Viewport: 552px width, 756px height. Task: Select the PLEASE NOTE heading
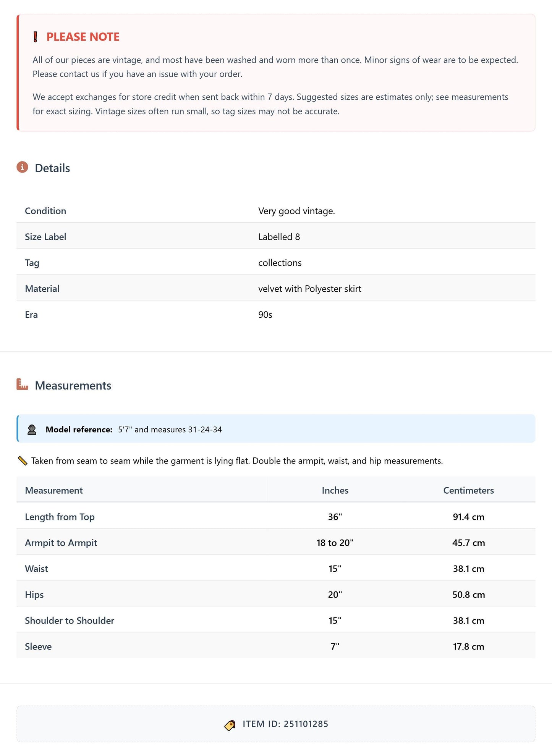click(83, 37)
